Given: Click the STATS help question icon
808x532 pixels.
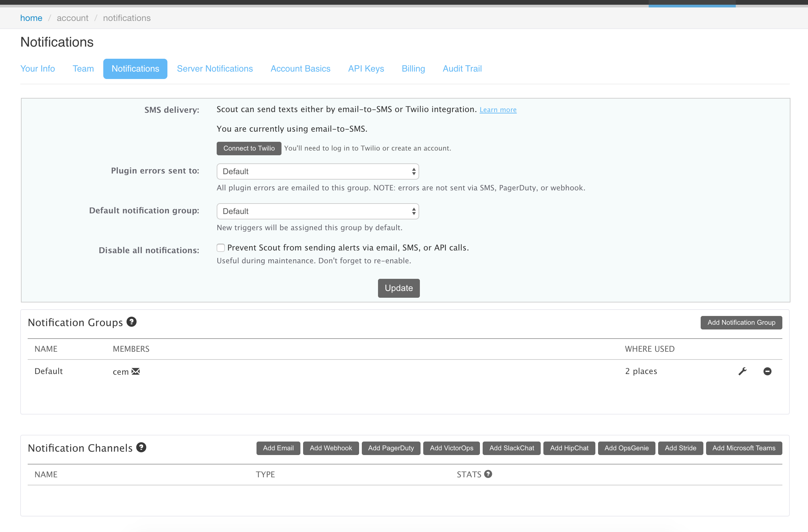Looking at the screenshot, I should click(x=488, y=474).
